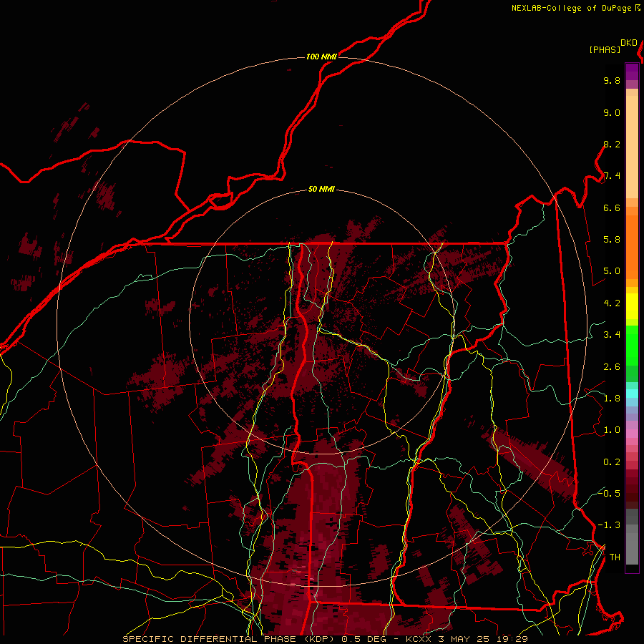Image resolution: width=644 pixels, height=644 pixels.
Task: Click the bright green swatch near 3.4
Action: (x=632, y=345)
